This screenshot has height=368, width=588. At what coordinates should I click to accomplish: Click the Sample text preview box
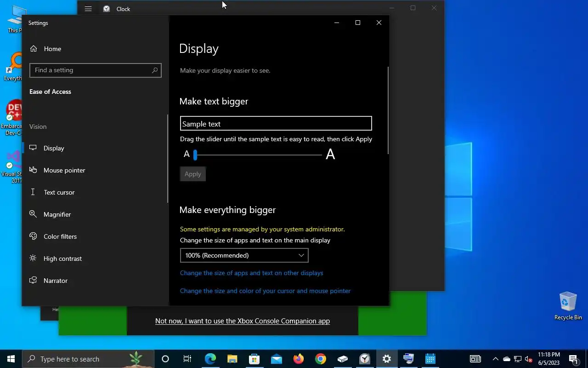tap(276, 123)
